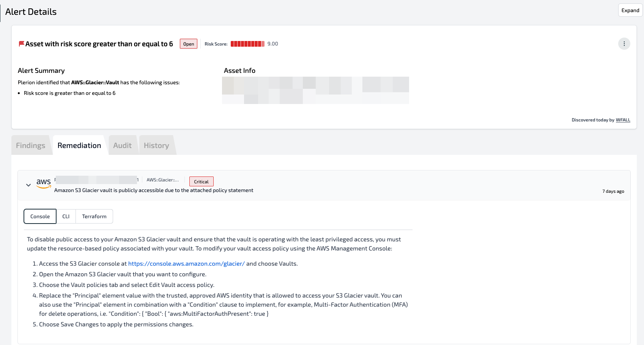Click the Alert Details heading
The width and height of the screenshot is (644, 345).
[31, 12]
